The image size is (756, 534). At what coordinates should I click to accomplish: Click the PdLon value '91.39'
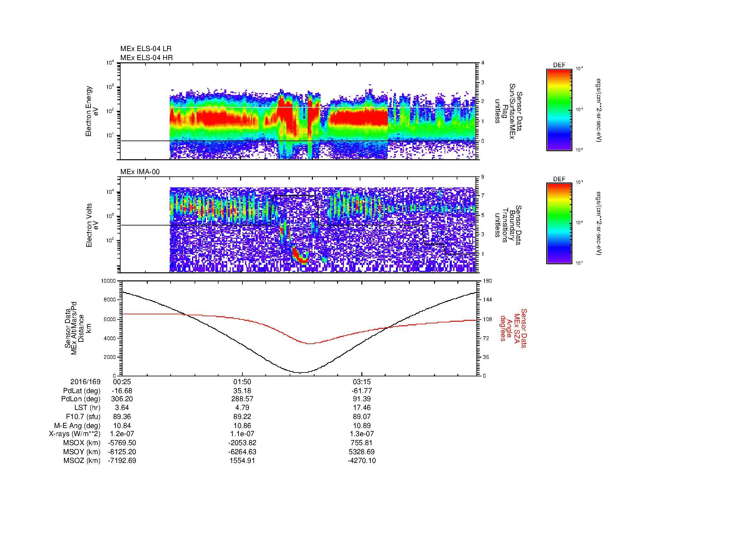click(x=362, y=399)
